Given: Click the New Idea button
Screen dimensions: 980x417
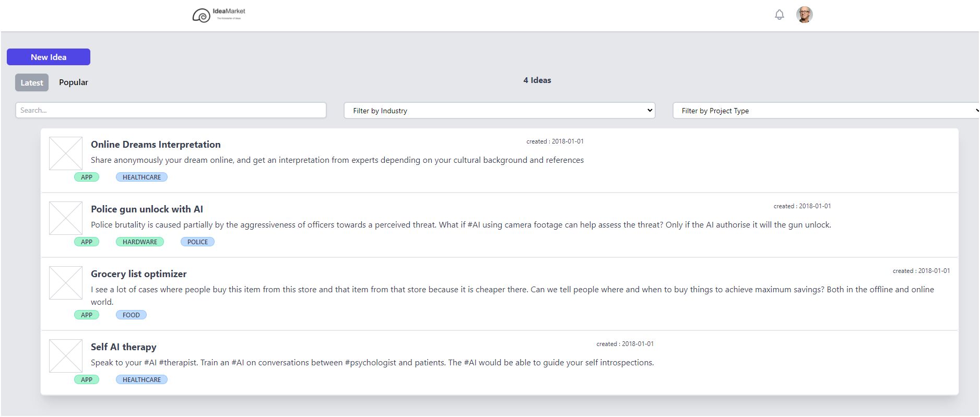Looking at the screenshot, I should (x=49, y=57).
